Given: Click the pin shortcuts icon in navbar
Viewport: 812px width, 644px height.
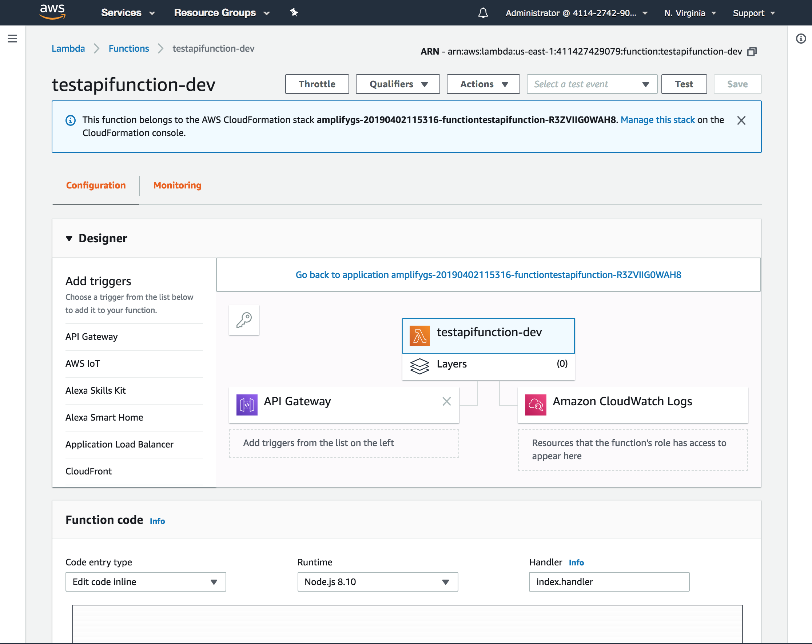Looking at the screenshot, I should (x=294, y=13).
